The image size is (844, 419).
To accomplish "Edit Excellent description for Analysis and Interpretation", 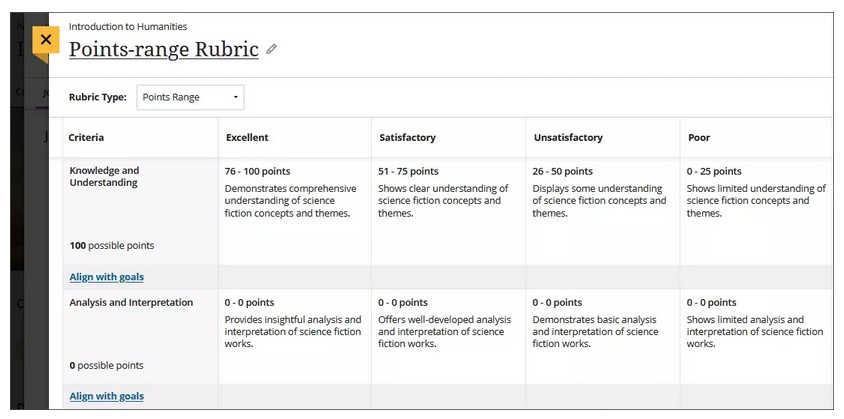I will tap(292, 332).
